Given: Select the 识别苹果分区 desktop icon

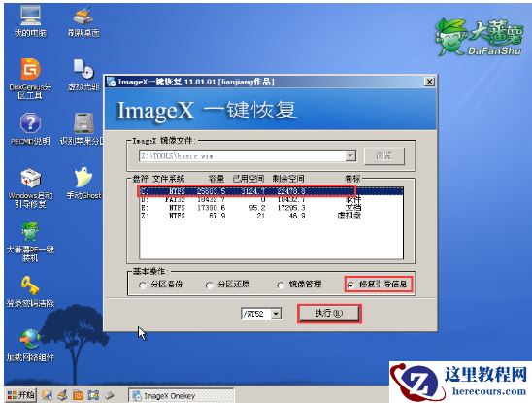Looking at the screenshot, I should pos(82,129).
